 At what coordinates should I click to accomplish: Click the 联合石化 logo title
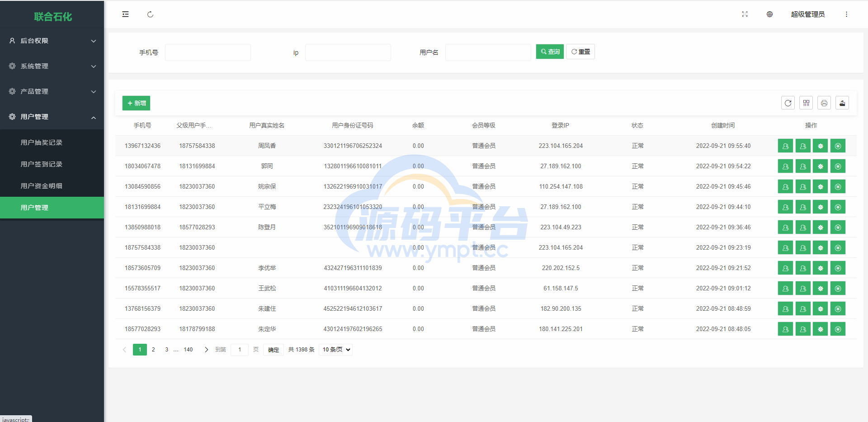(53, 17)
